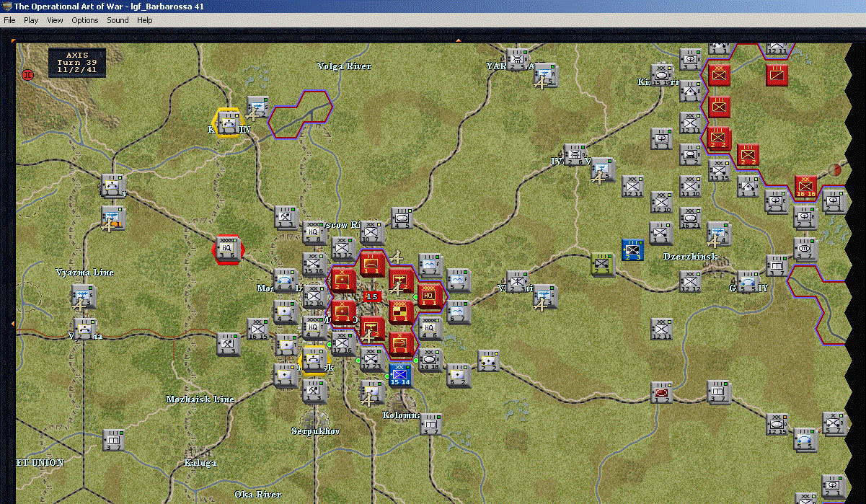The height and width of the screenshot is (504, 866).
Task: Click the 'Volga River' map label
Action: (x=345, y=66)
